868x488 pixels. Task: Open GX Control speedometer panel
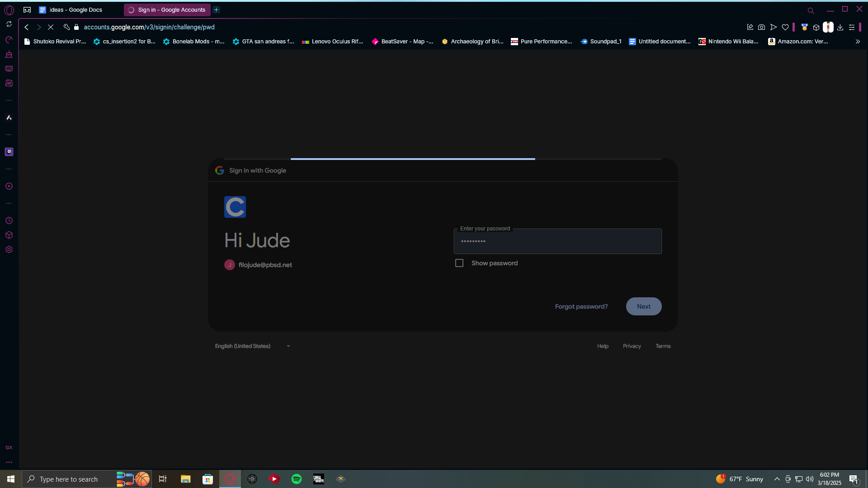coord(9,40)
